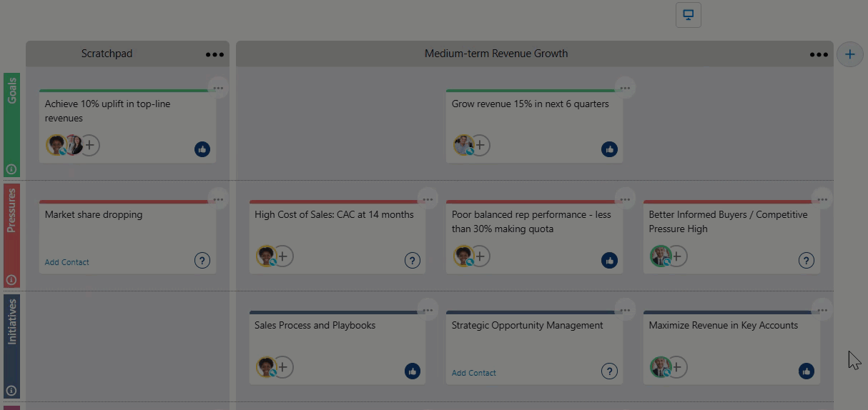Toggle thumbs-up on 'Achieve 10% uplift' card

click(202, 149)
